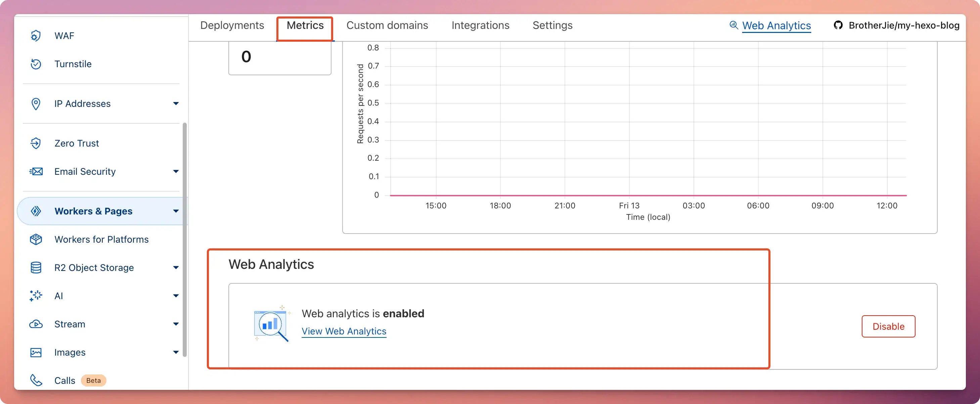Click the IP Addresses pin icon

click(36, 104)
